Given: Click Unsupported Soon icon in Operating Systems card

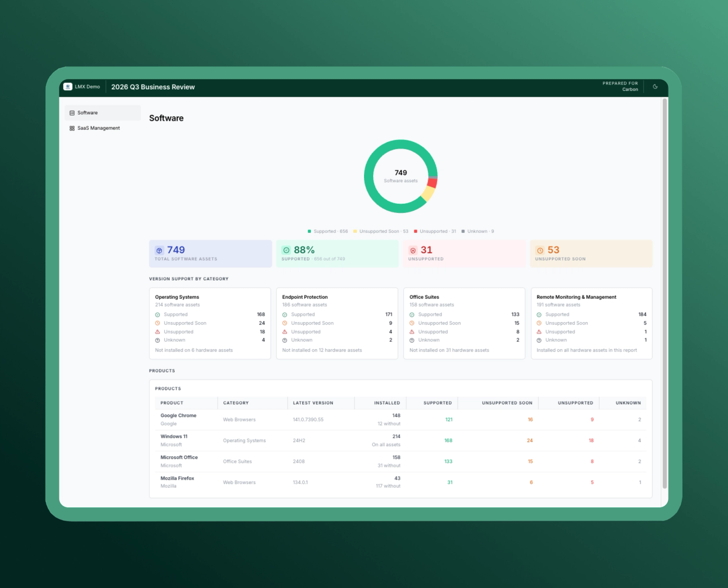Looking at the screenshot, I should 157,324.
